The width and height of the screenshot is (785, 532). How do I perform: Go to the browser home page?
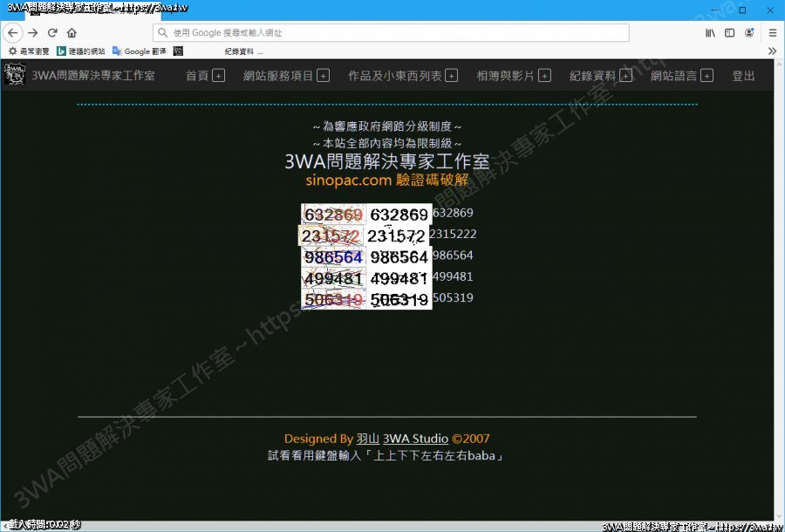point(72,33)
